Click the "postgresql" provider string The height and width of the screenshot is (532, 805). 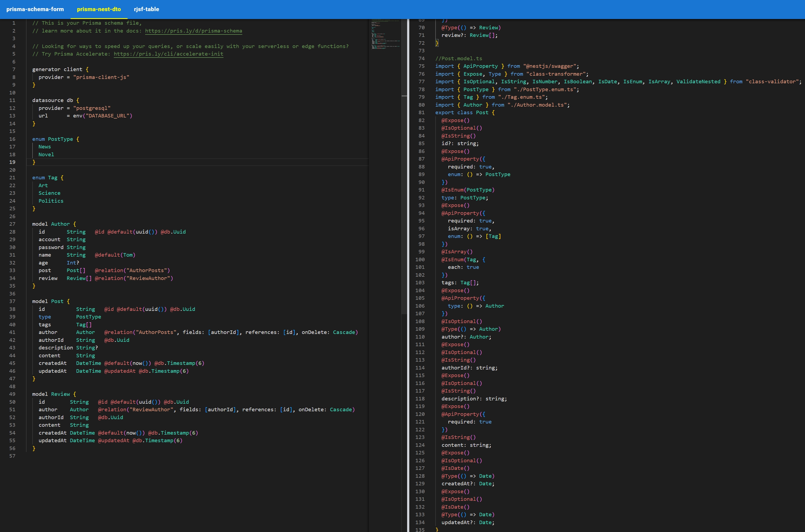92,108
